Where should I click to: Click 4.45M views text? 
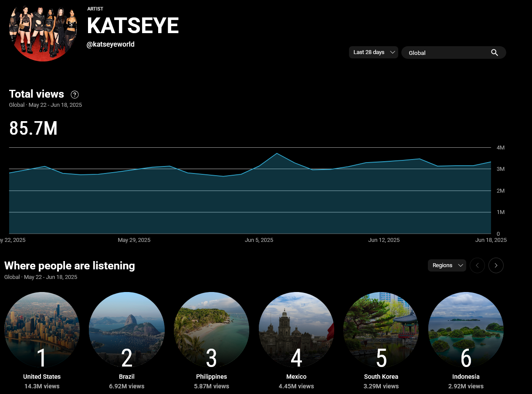point(296,386)
